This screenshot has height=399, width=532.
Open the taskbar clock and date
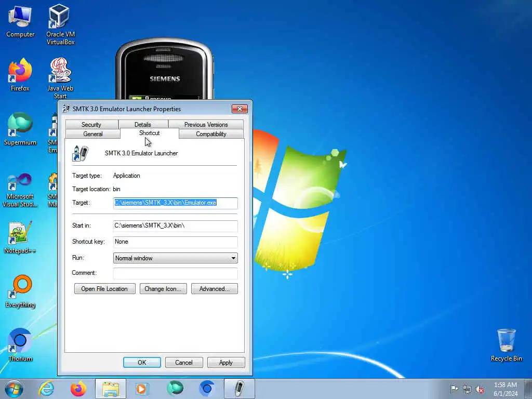tap(506, 389)
